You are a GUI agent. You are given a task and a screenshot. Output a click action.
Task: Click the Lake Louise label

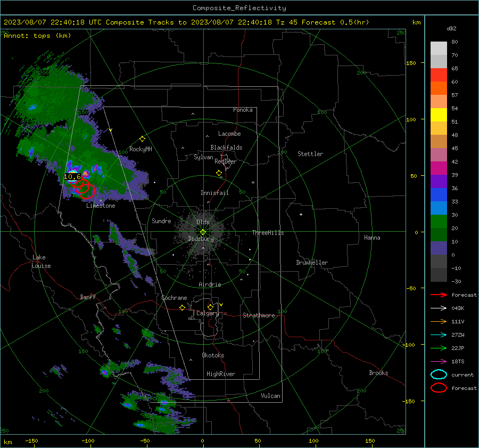click(x=41, y=262)
